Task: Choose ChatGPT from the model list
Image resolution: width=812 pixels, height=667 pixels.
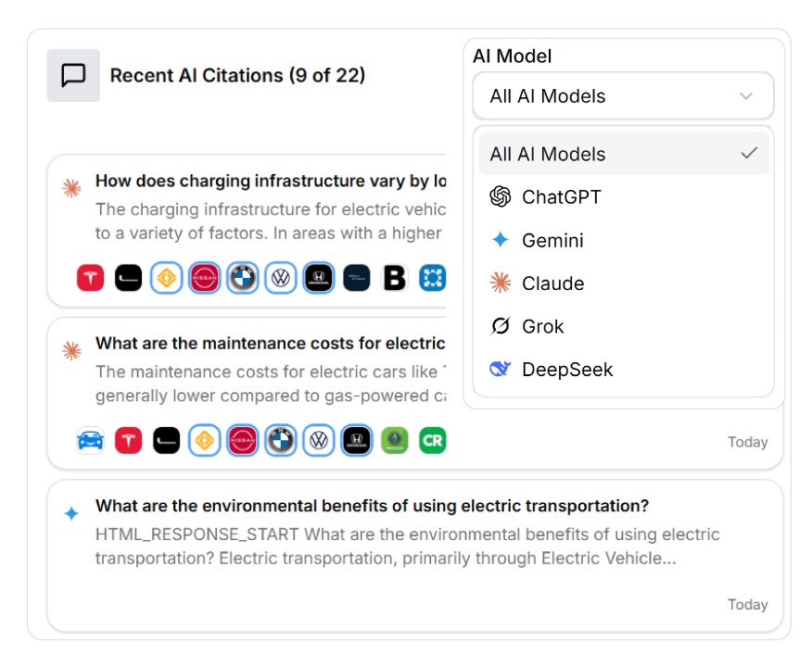Action: pyautogui.click(x=561, y=197)
